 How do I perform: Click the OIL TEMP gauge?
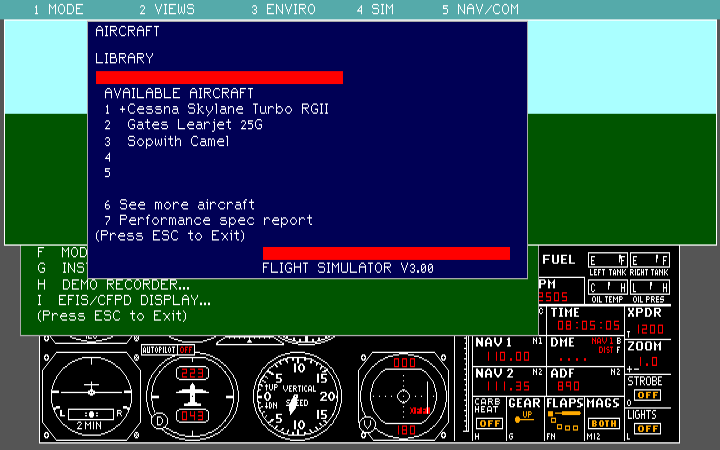pos(608,287)
